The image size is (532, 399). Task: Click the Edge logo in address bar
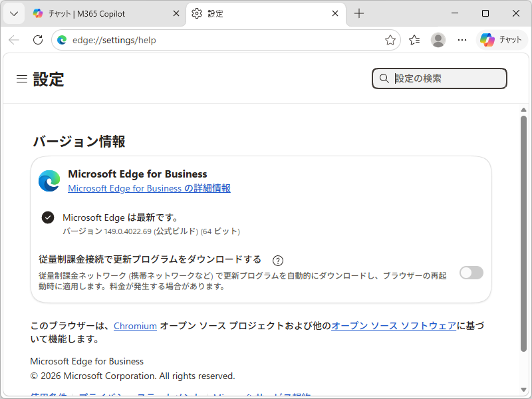62,40
